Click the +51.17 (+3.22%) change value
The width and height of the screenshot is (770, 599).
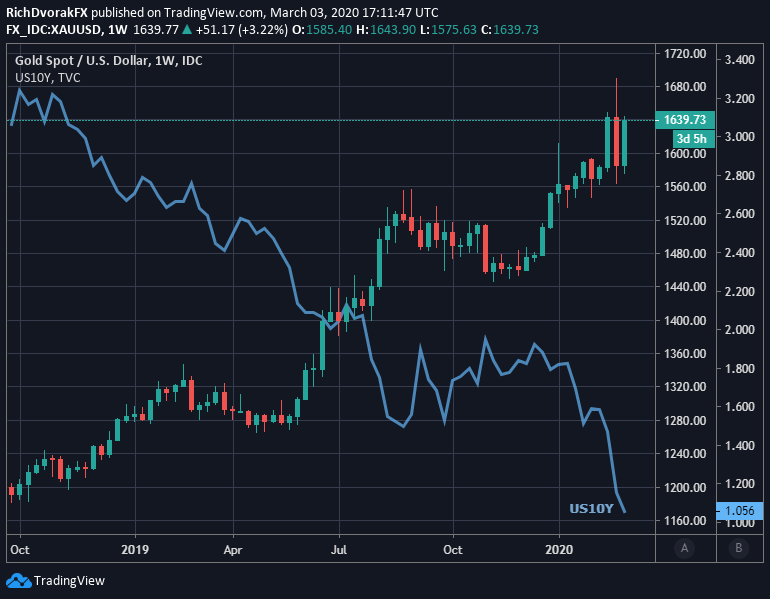point(242,30)
